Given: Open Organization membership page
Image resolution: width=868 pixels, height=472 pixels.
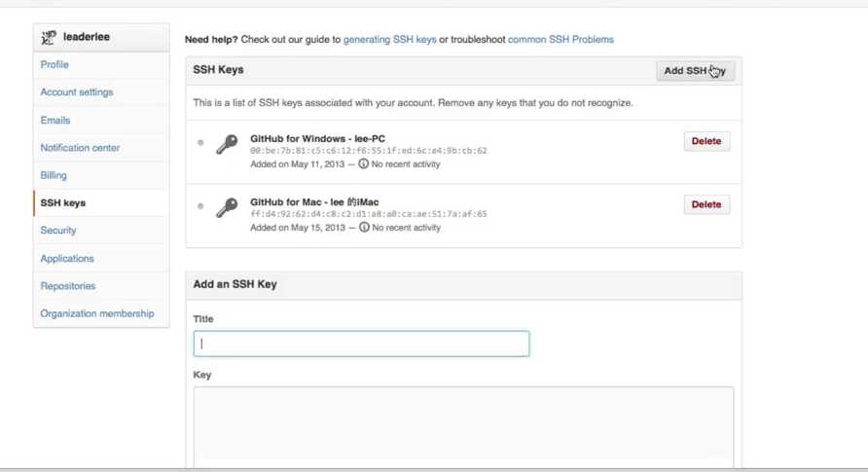Looking at the screenshot, I should click(x=97, y=313).
